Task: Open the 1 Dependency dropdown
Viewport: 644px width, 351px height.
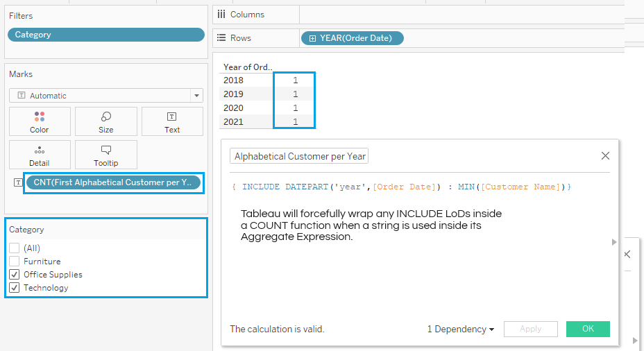Action: [x=460, y=329]
